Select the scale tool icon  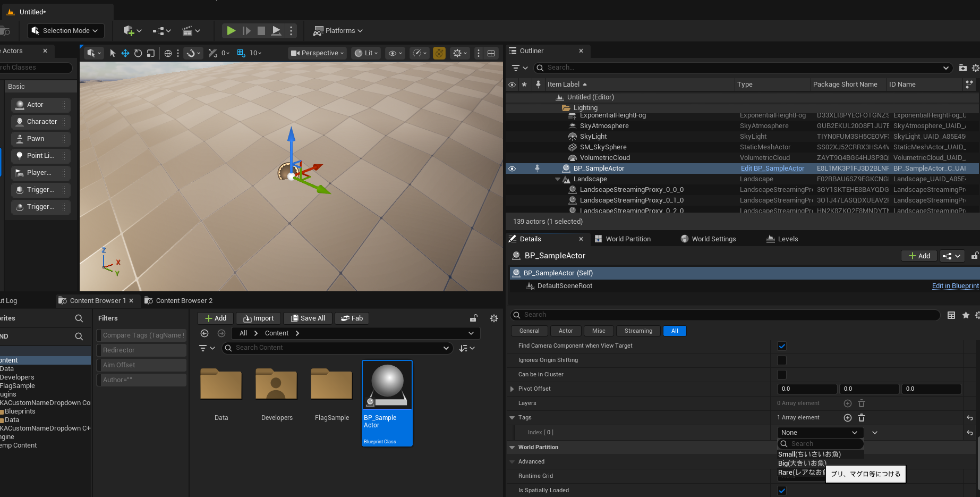coord(151,53)
